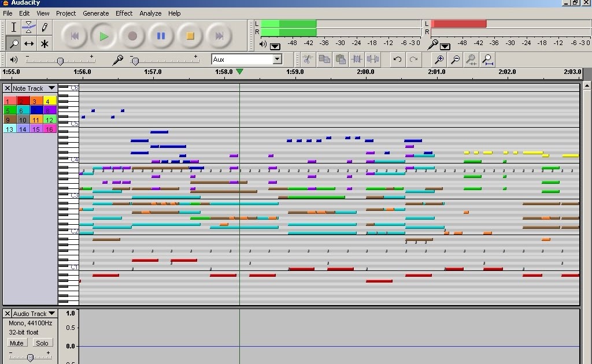592x364 pixels.
Task: Open the Aux input source dropdown
Action: point(277,60)
